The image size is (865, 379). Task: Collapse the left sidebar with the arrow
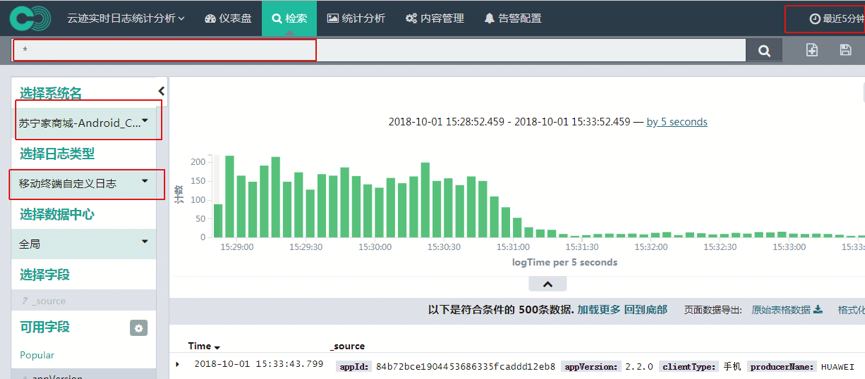click(161, 91)
